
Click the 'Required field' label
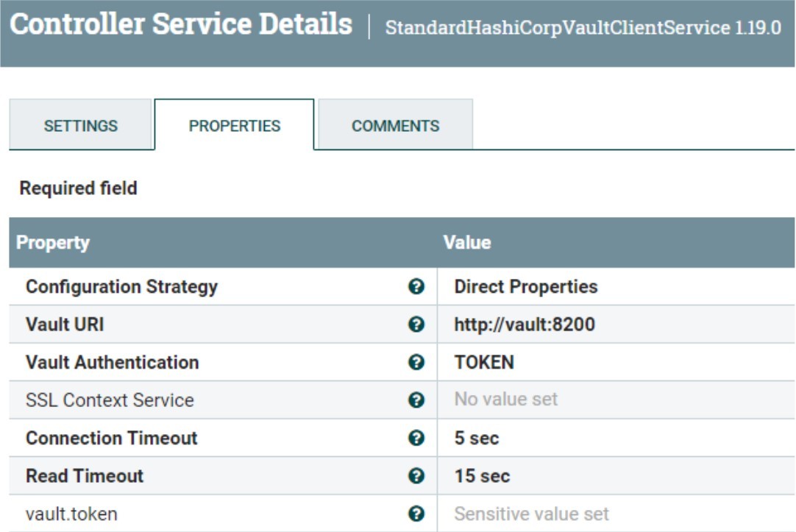tap(78, 188)
